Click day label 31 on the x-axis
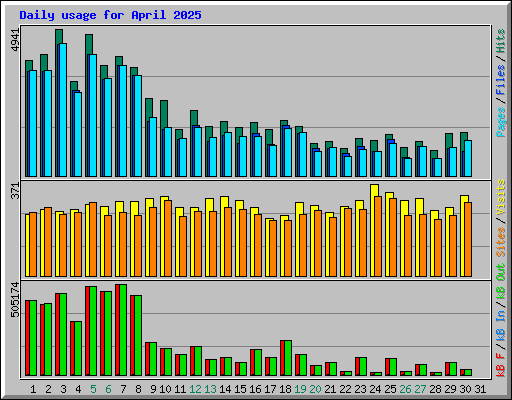Viewport: 512px width, 400px height. (x=480, y=389)
